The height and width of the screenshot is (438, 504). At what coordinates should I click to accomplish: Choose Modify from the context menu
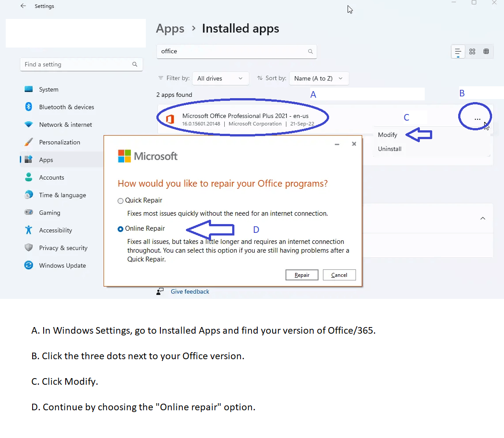click(388, 135)
